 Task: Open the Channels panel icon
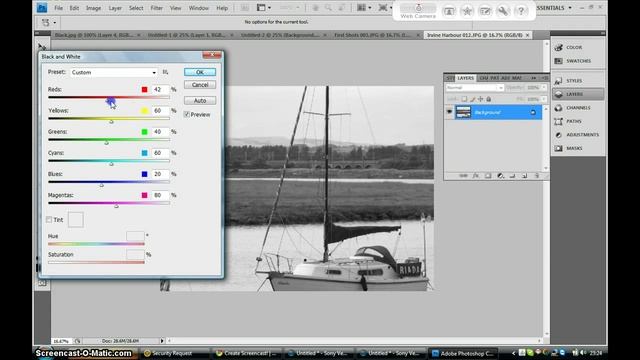tap(558, 108)
